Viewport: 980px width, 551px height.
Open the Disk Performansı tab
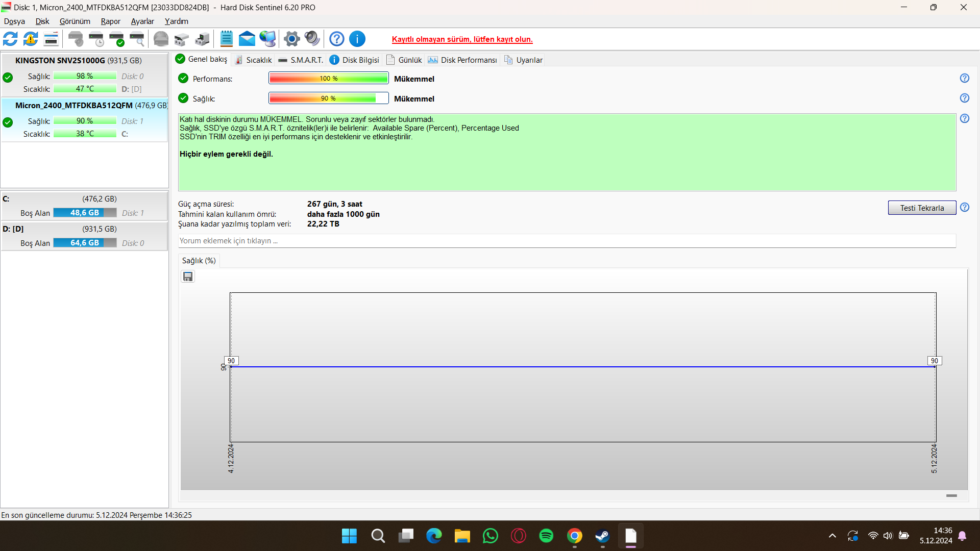click(x=462, y=60)
